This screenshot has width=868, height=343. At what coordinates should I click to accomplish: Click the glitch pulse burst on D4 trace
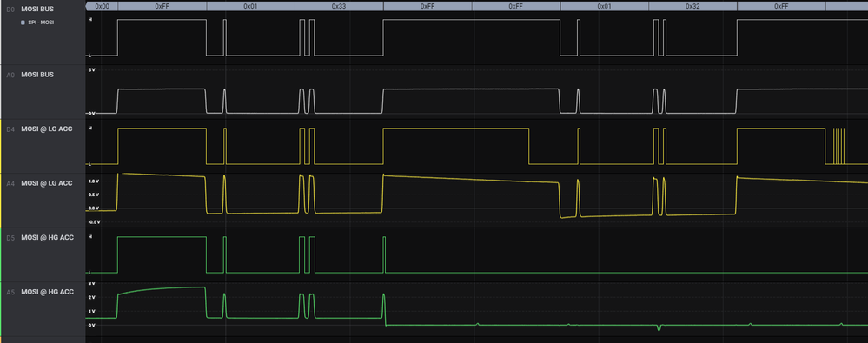[x=838, y=146]
